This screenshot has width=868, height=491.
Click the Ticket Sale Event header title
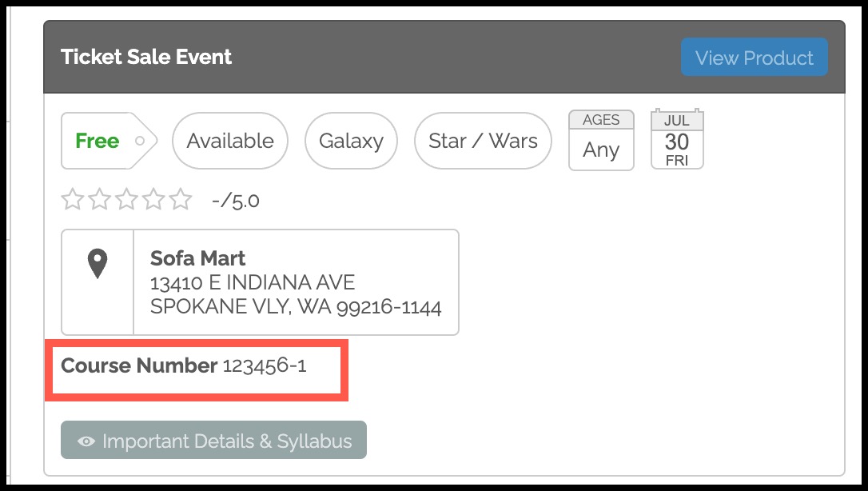click(146, 57)
